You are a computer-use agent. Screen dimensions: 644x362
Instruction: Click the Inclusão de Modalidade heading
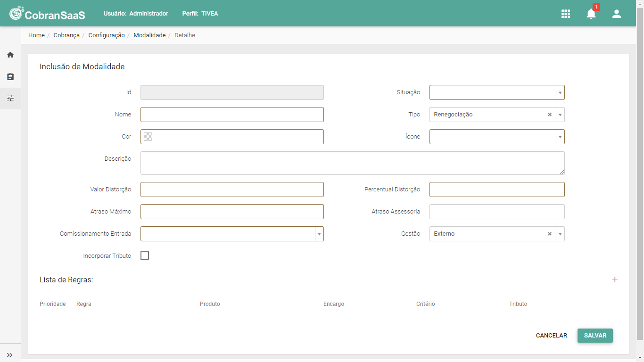point(82,67)
